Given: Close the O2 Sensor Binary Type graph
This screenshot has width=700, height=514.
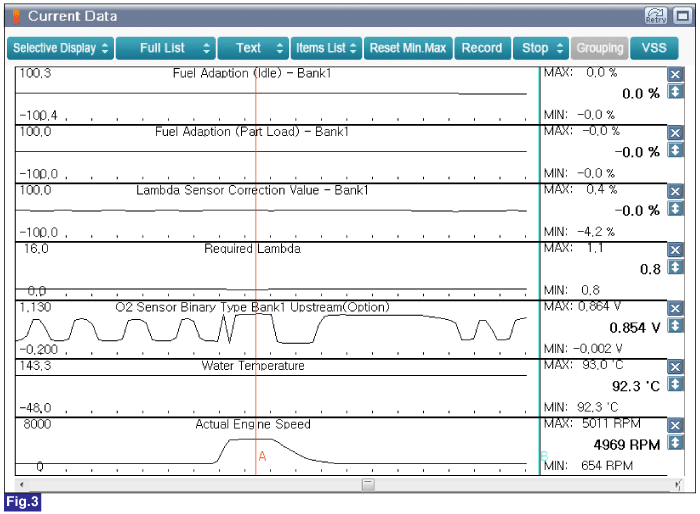Looking at the screenshot, I should (675, 309).
